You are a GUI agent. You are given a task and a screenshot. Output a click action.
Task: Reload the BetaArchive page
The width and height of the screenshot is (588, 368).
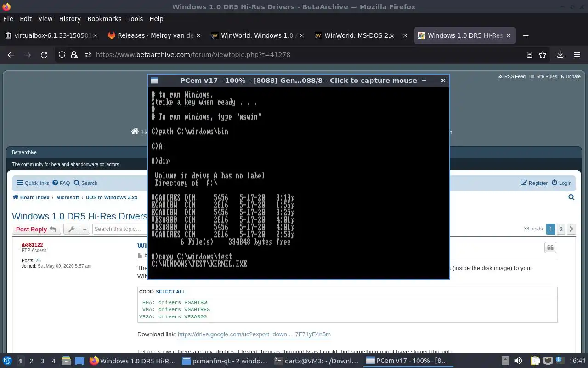[44, 55]
